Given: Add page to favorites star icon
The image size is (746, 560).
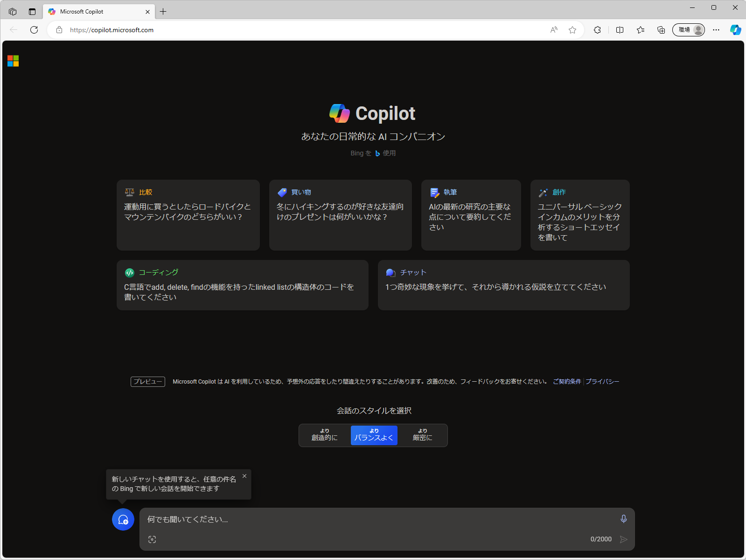Looking at the screenshot, I should (572, 30).
